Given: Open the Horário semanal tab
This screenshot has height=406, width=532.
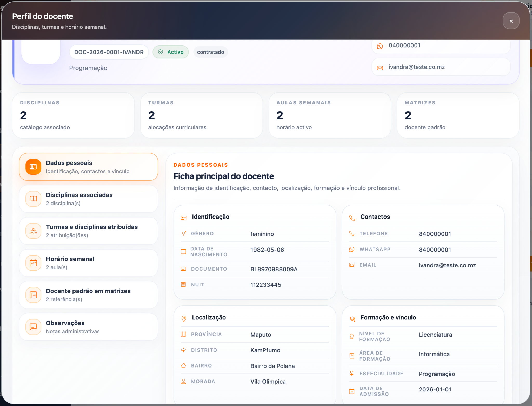Looking at the screenshot, I should tap(89, 263).
